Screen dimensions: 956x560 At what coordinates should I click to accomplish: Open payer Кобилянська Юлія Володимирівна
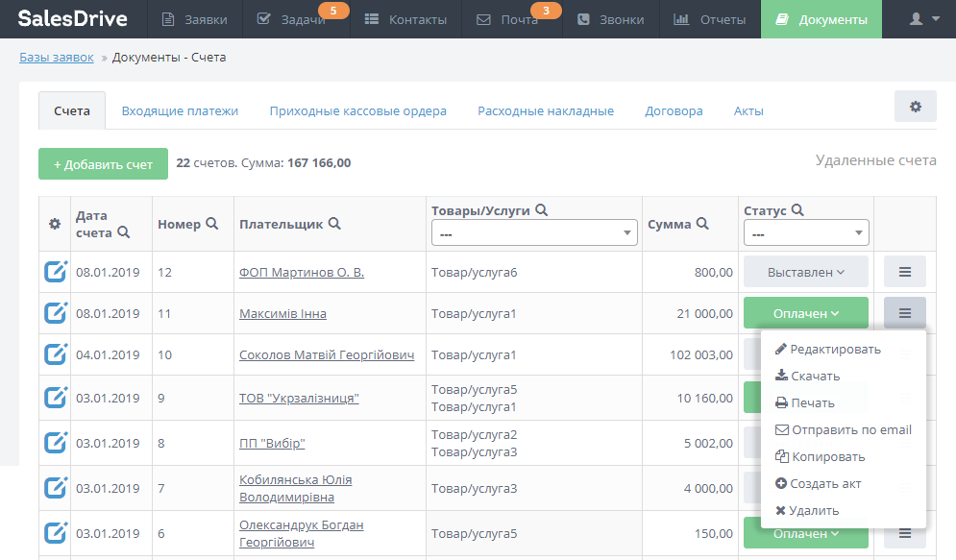(x=295, y=488)
